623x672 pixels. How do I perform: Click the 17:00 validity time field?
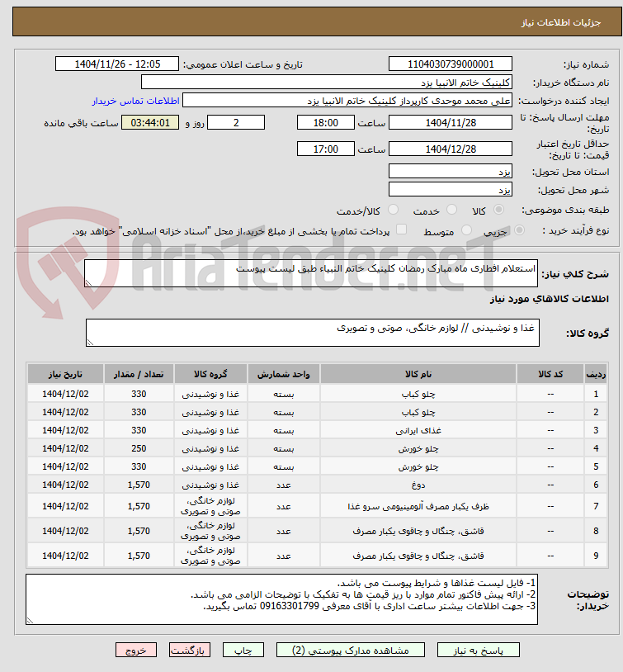(x=326, y=149)
